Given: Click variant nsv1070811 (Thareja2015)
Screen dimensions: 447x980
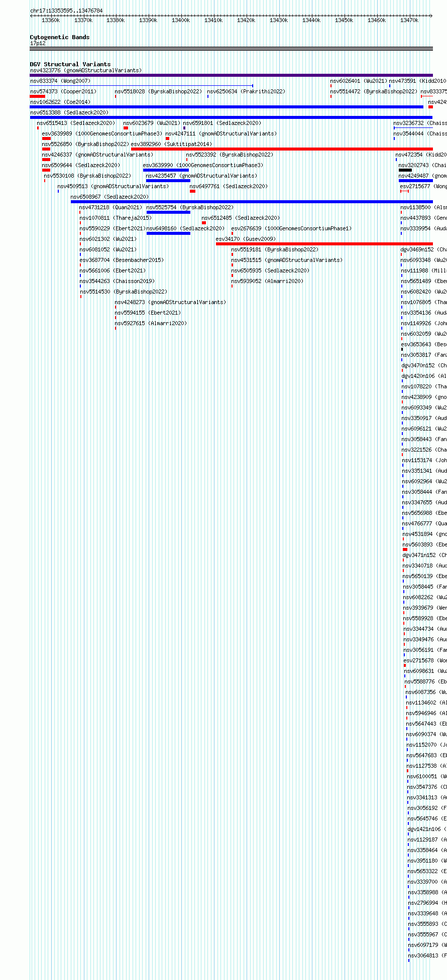Looking at the screenshot, I should tap(116, 218).
